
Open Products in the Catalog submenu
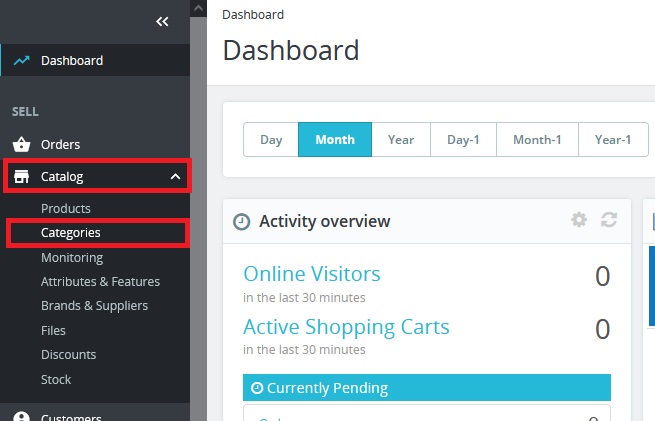pyautogui.click(x=66, y=208)
